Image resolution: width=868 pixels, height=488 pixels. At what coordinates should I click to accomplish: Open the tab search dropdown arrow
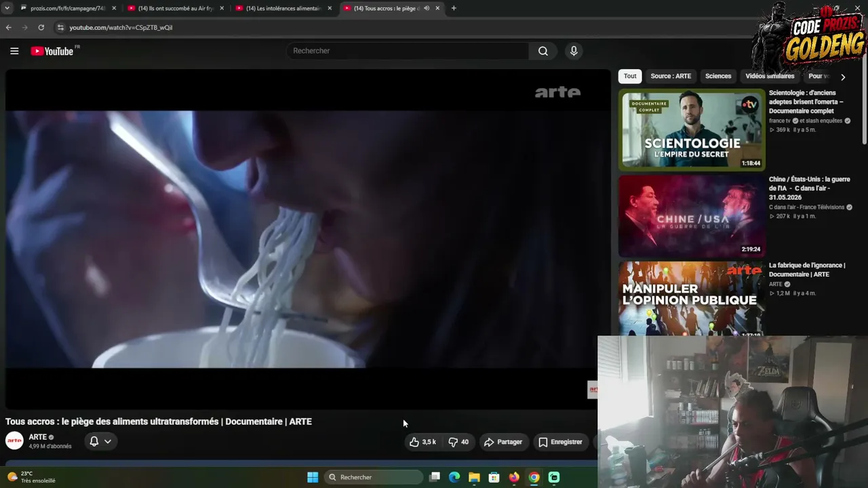[7, 8]
